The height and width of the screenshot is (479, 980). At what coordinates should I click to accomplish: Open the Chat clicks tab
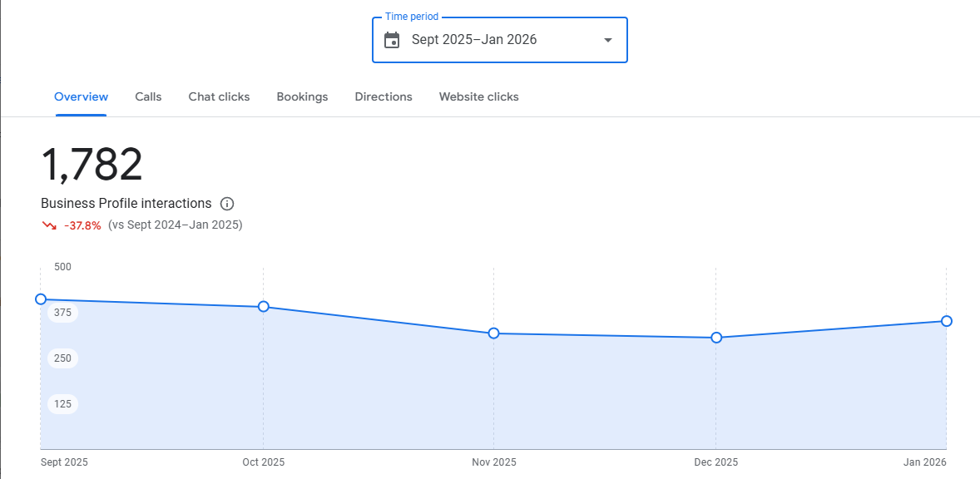click(219, 96)
